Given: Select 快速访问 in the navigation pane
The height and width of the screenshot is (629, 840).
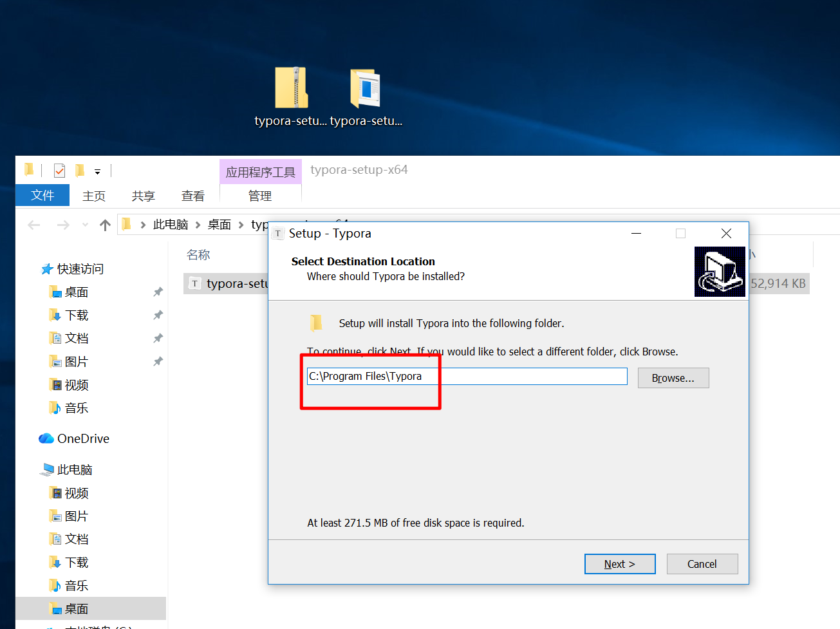Looking at the screenshot, I should click(80, 269).
